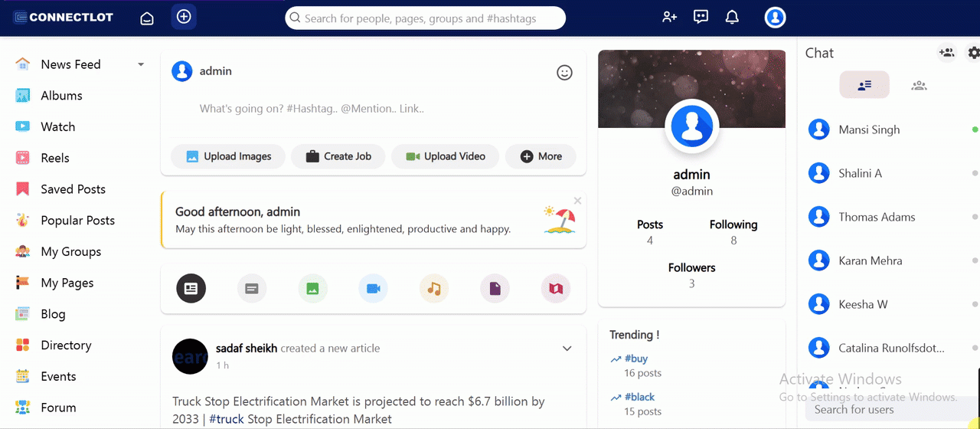Filter feed by videos icon

[374, 289]
